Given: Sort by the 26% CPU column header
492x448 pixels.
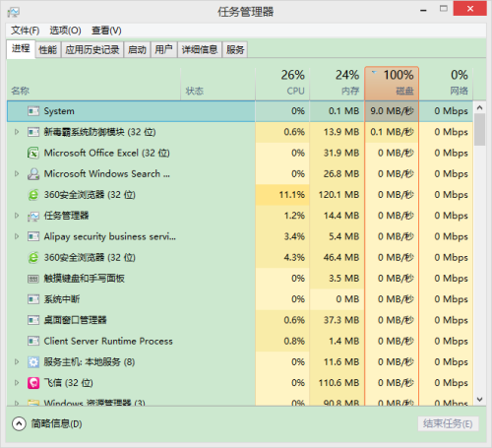Looking at the screenshot, I should point(282,84).
